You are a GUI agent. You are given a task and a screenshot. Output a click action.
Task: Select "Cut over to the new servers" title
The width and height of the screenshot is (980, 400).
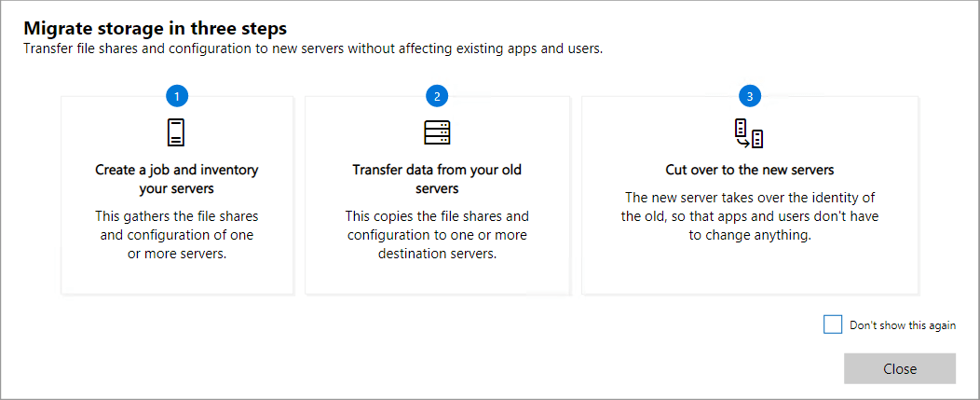click(749, 171)
